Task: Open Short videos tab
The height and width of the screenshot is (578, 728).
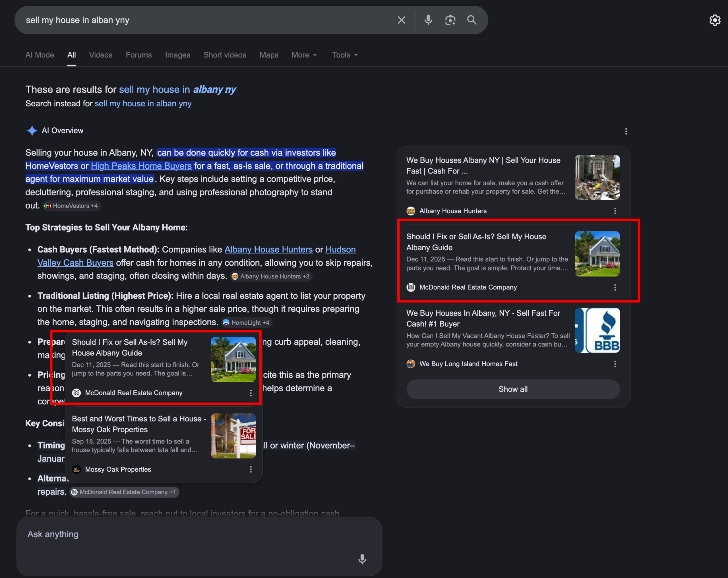Action: 225,55
